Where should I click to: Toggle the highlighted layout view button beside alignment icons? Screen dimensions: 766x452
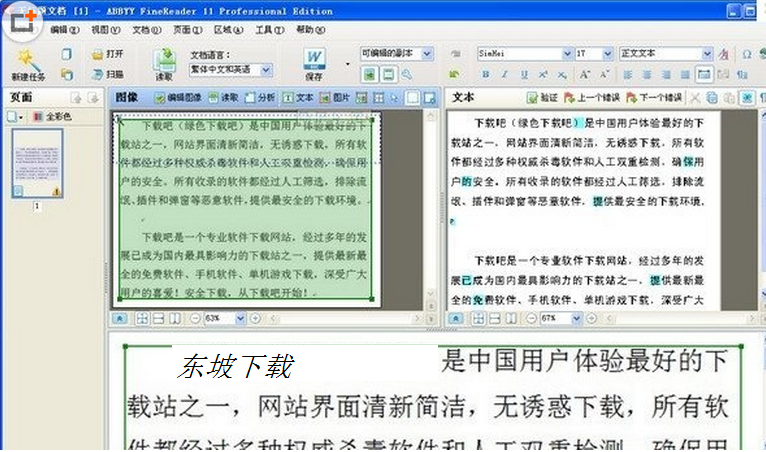pyautogui.click(x=704, y=74)
